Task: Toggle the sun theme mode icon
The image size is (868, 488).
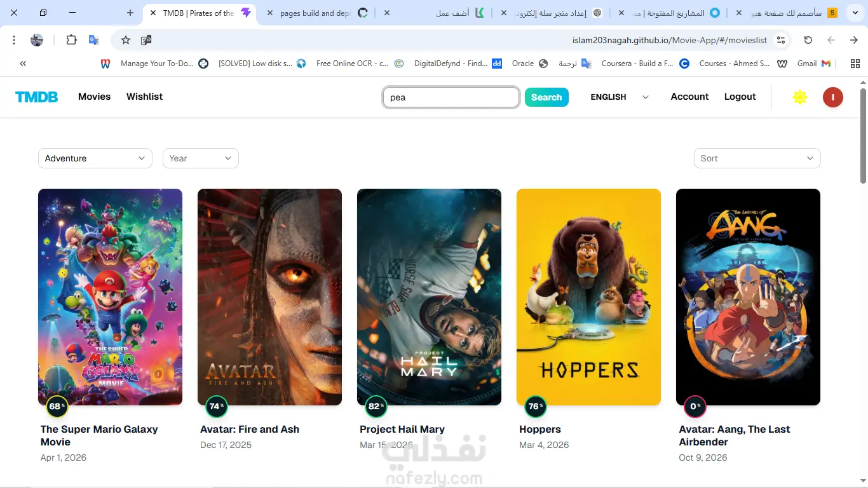Action: [800, 97]
